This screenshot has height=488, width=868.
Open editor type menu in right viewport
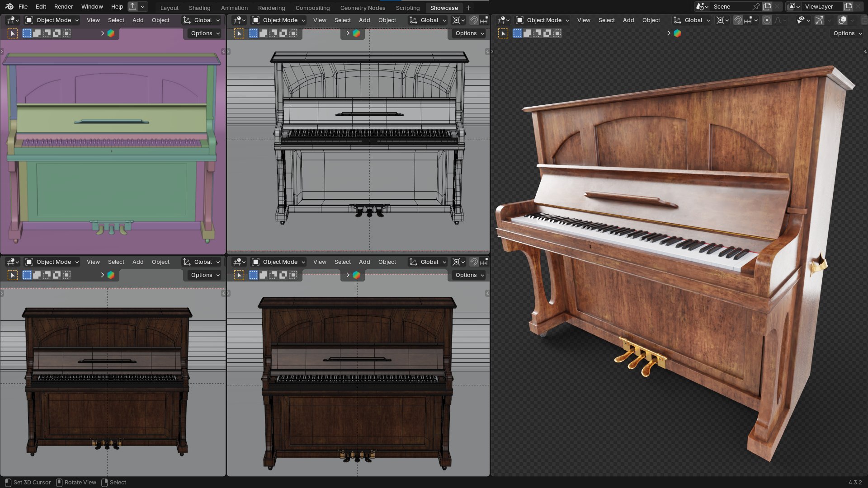point(503,20)
